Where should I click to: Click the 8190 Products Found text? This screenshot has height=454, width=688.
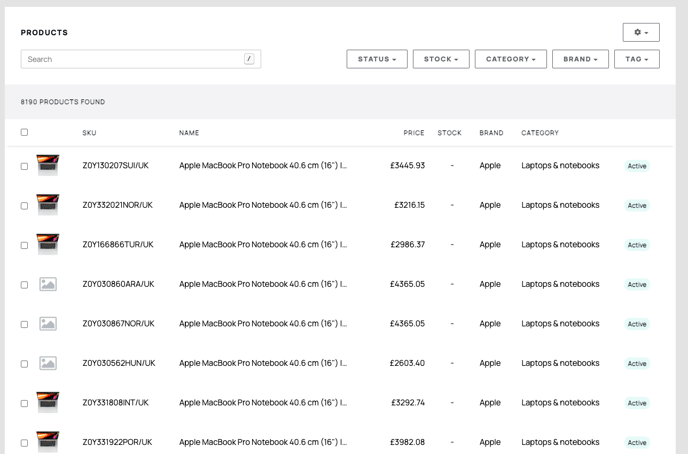pos(63,102)
